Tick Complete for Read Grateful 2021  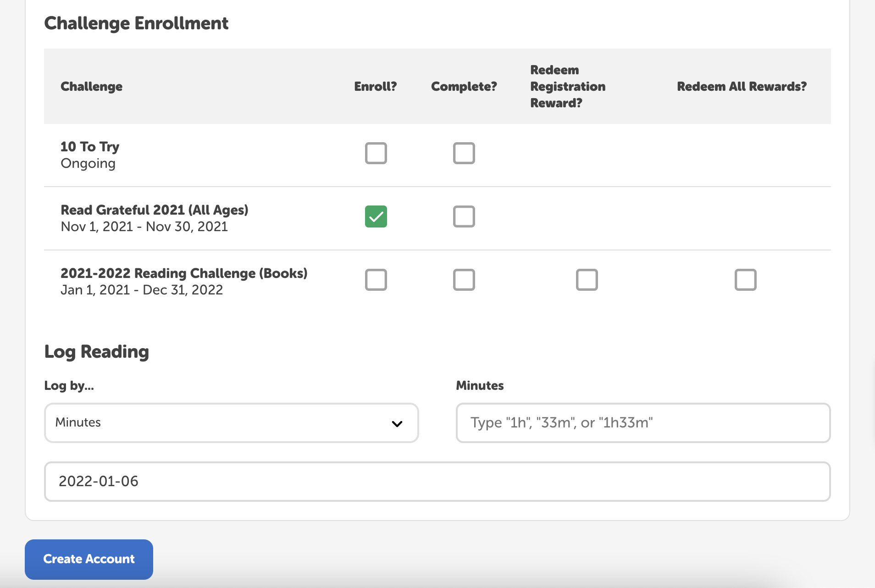click(x=464, y=216)
